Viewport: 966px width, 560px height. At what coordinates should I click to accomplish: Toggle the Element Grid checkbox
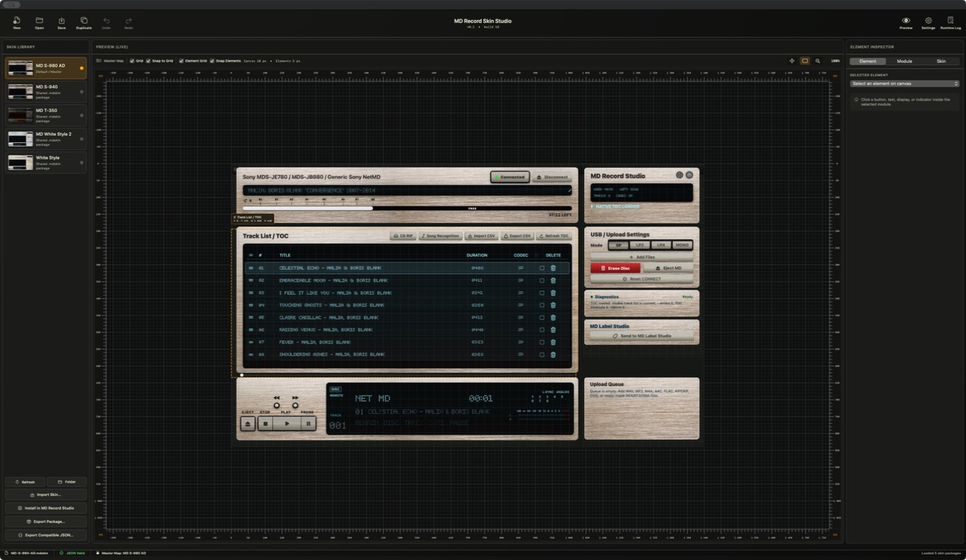(182, 61)
